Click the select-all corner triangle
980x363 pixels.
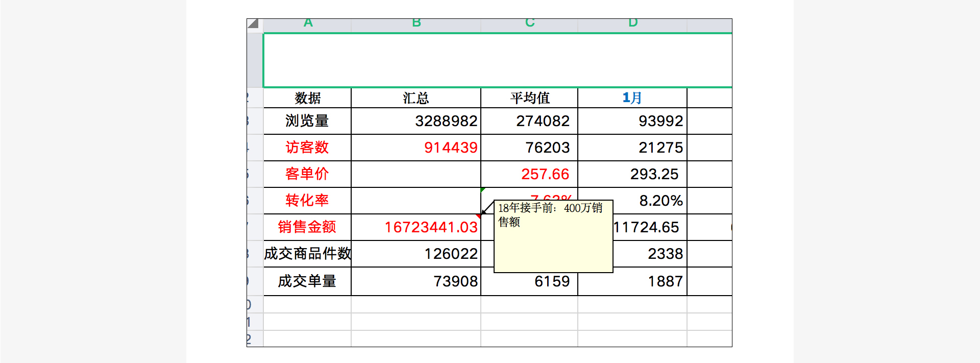[x=254, y=24]
